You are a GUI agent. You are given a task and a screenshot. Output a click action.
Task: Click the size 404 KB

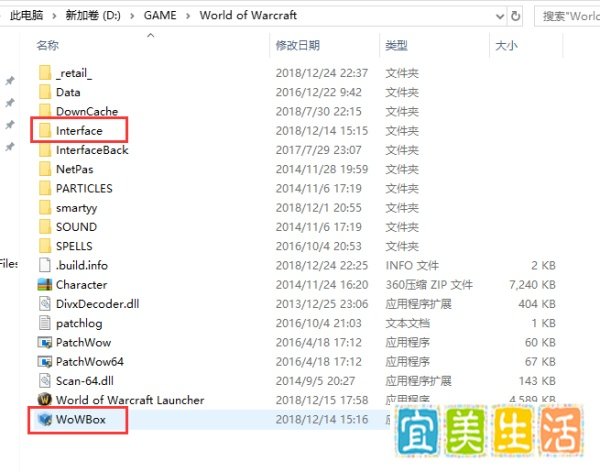pos(537,304)
